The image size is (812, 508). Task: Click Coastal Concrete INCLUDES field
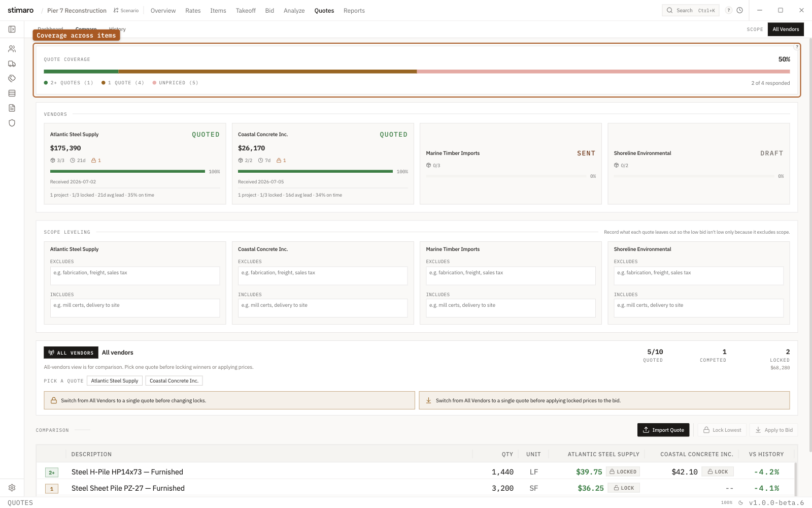pyautogui.click(x=323, y=308)
